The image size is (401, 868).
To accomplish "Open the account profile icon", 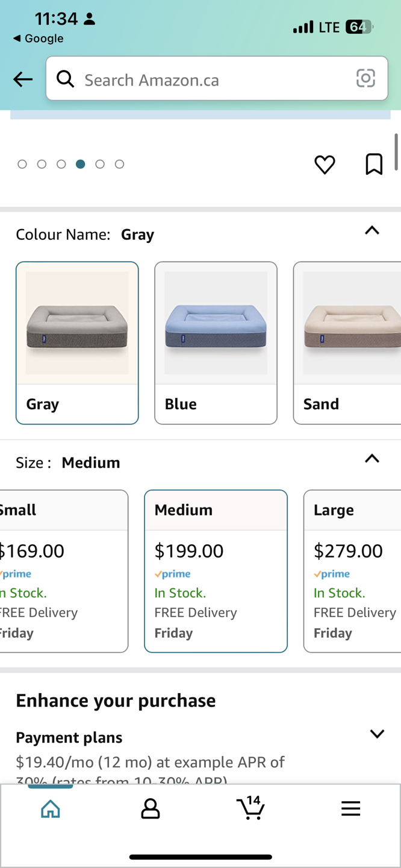I will pos(151,808).
